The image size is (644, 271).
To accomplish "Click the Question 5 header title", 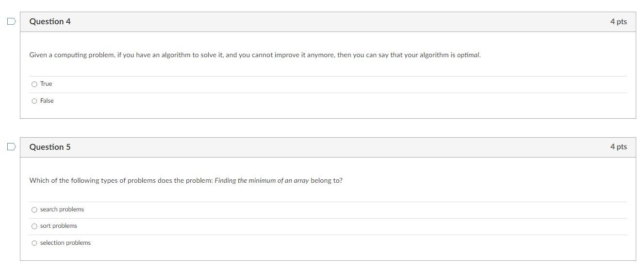I will [50, 147].
